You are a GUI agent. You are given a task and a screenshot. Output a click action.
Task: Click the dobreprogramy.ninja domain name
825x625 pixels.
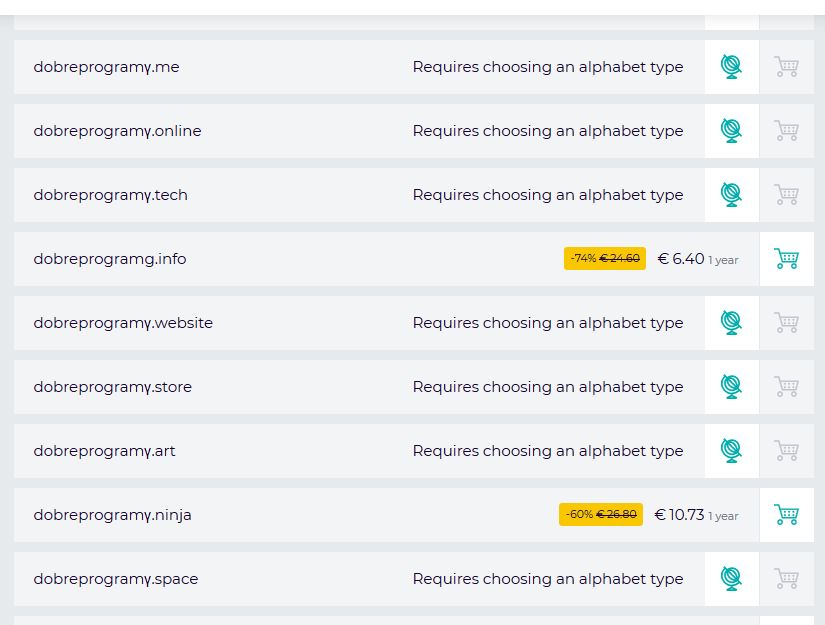tap(112, 515)
